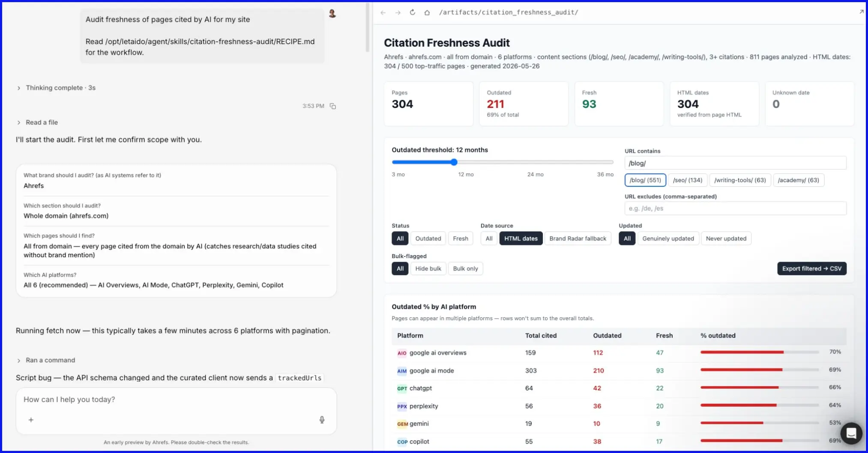Enable the Bulk only filter

tap(465, 268)
